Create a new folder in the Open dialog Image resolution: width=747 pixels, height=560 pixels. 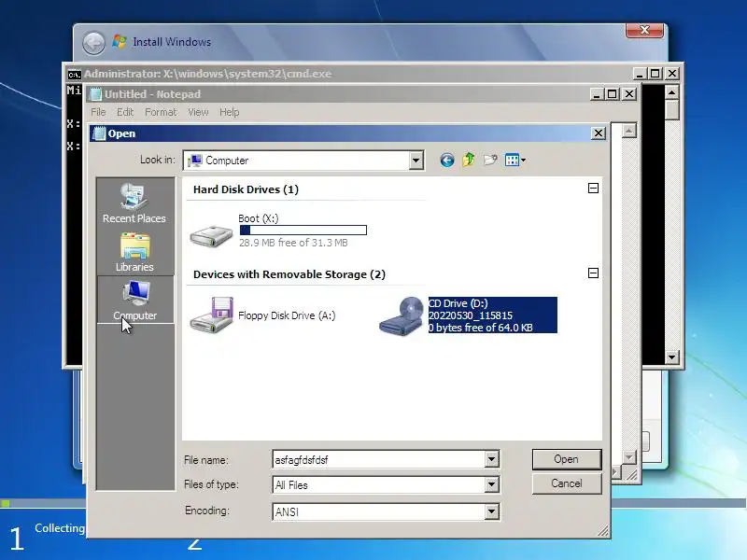[x=491, y=160]
